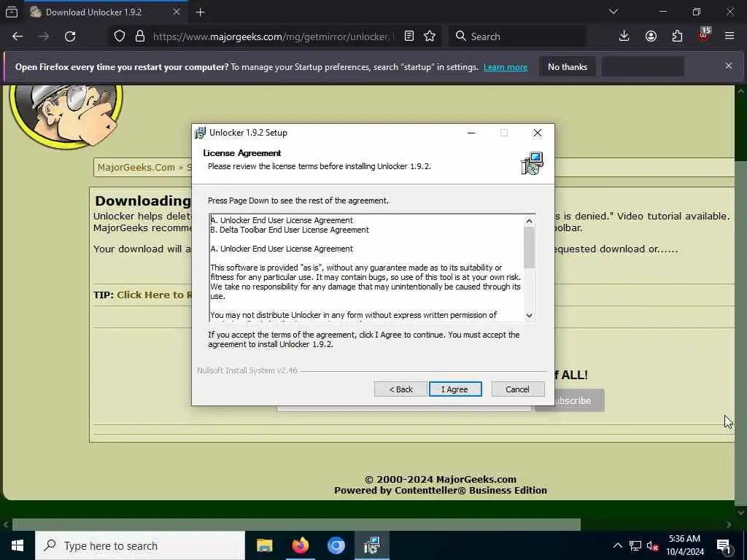Open Firefox View icon at tab strip
Image resolution: width=747 pixels, height=560 pixels.
click(12, 12)
